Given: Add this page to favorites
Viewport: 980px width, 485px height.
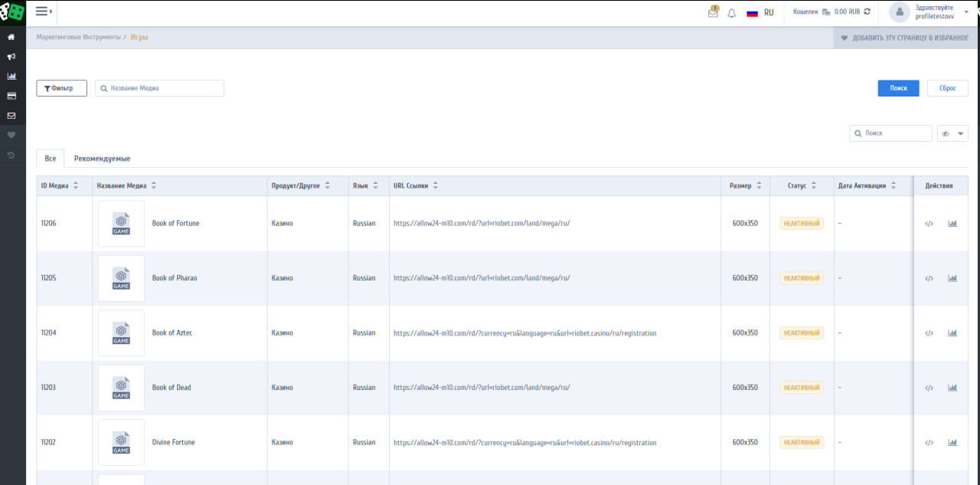Looking at the screenshot, I should coord(904,38).
